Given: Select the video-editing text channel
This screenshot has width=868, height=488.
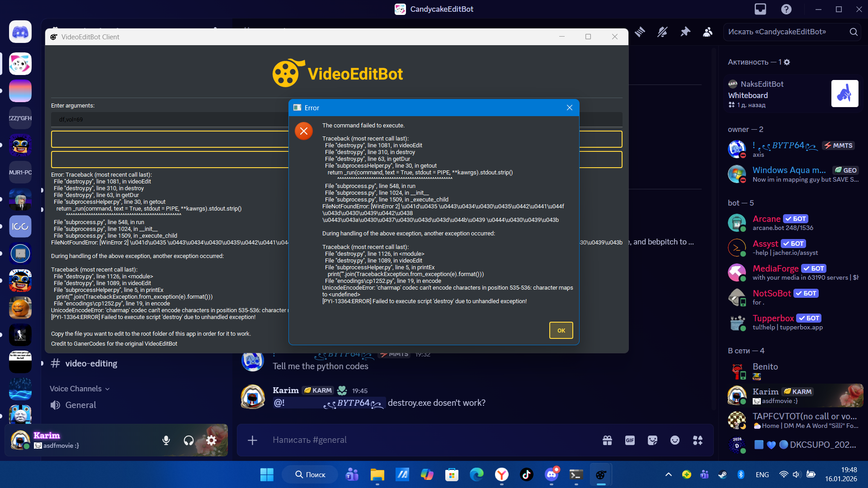Looking at the screenshot, I should point(91,363).
